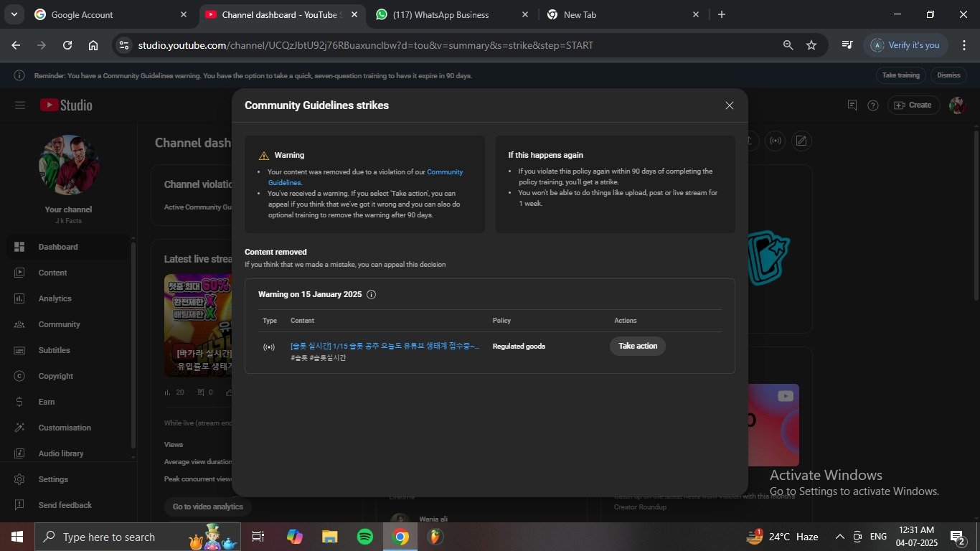
Task: Click the browser back arrow
Action: pos(16,45)
